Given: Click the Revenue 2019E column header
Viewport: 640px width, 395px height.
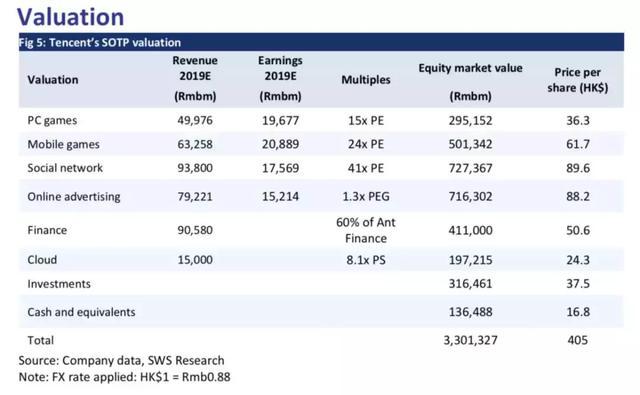Looking at the screenshot, I should [x=195, y=78].
